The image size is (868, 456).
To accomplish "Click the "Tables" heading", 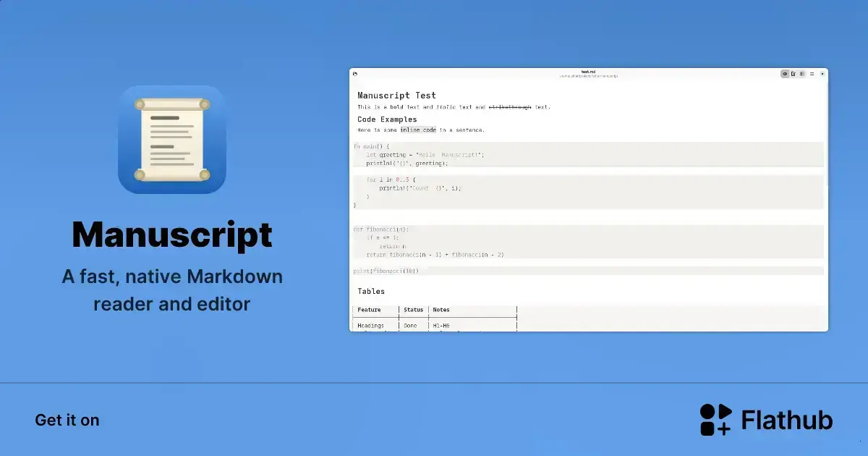I will click(371, 292).
